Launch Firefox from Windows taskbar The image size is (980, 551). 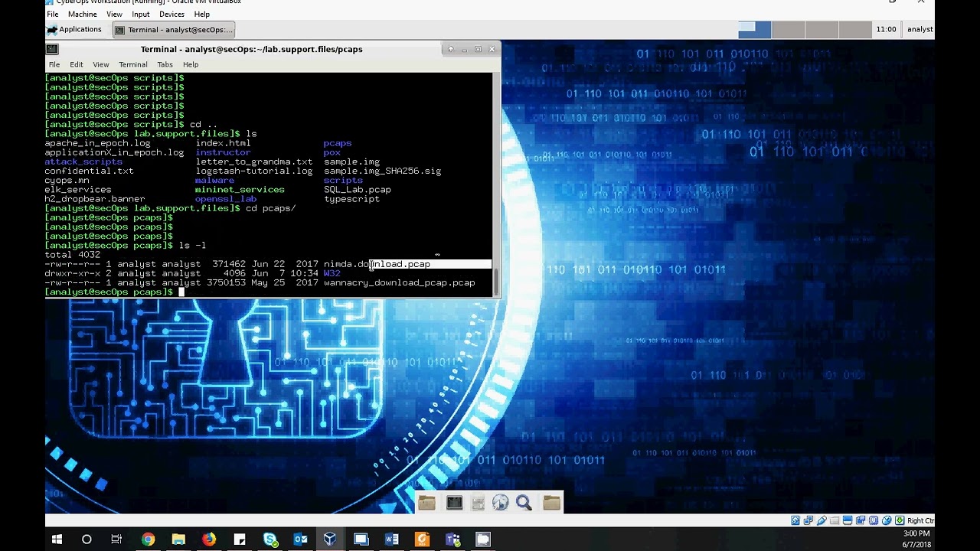[x=209, y=540]
